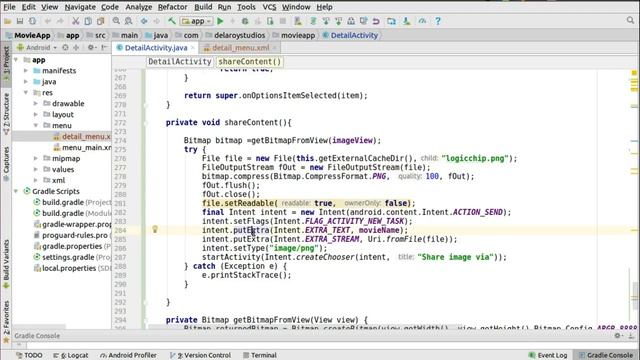Screen dimensions: 640x360
Task: Select the DetailActivity.java editor tab
Action: (156, 48)
